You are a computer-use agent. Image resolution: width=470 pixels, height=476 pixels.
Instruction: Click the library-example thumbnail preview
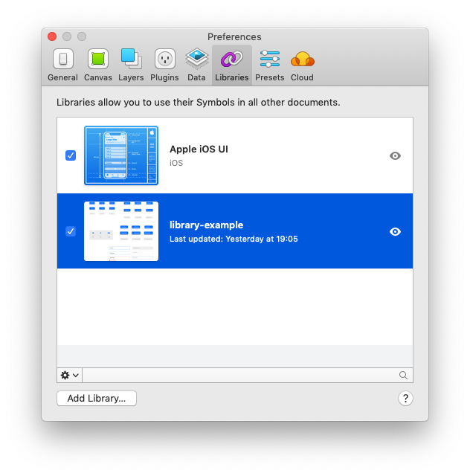pyautogui.click(x=121, y=231)
